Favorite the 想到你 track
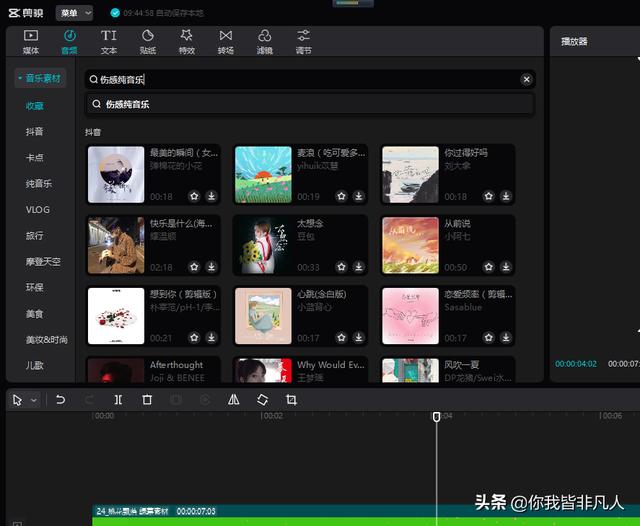 coord(194,337)
